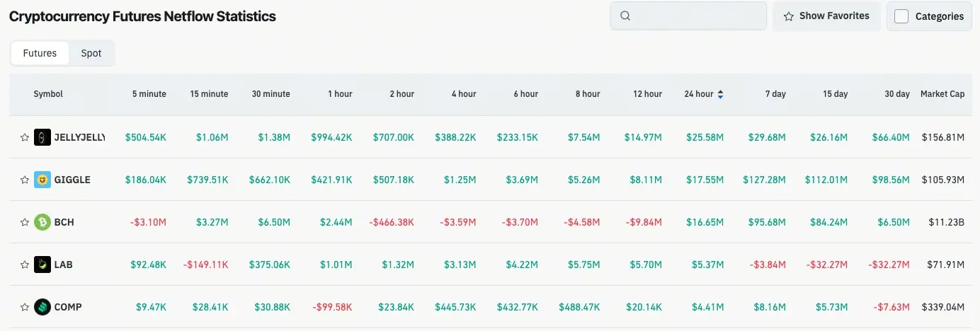Viewport: 980px width, 331px height.
Task: Star the GIGGLE row as favorite
Action: pyautogui.click(x=25, y=180)
